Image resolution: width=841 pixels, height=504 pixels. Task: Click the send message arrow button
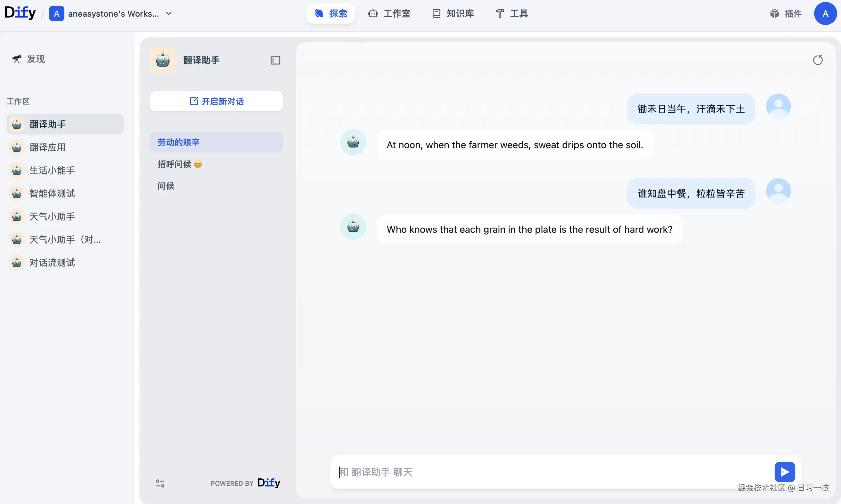tap(784, 472)
